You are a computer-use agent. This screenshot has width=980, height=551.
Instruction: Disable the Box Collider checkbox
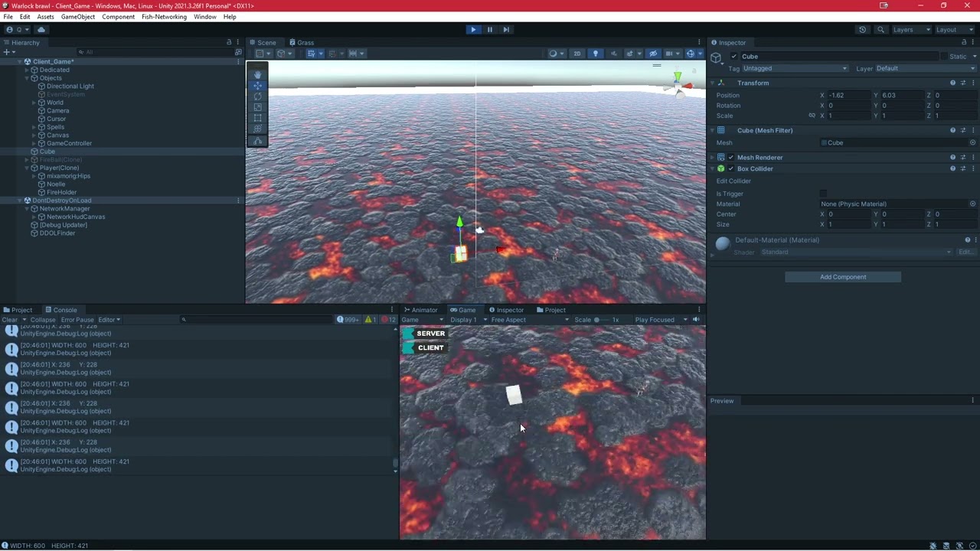click(730, 168)
